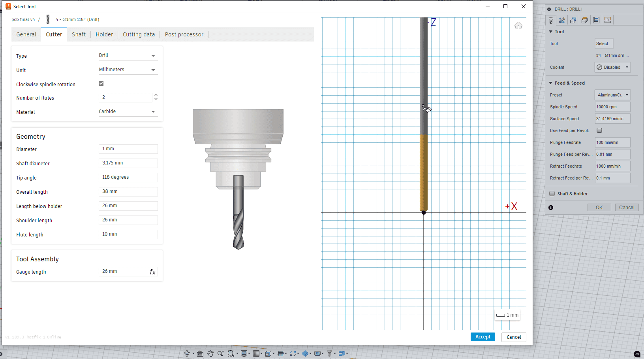This screenshot has width=644, height=359.
Task: Switch to the Cutting data tab
Action: [139, 34]
